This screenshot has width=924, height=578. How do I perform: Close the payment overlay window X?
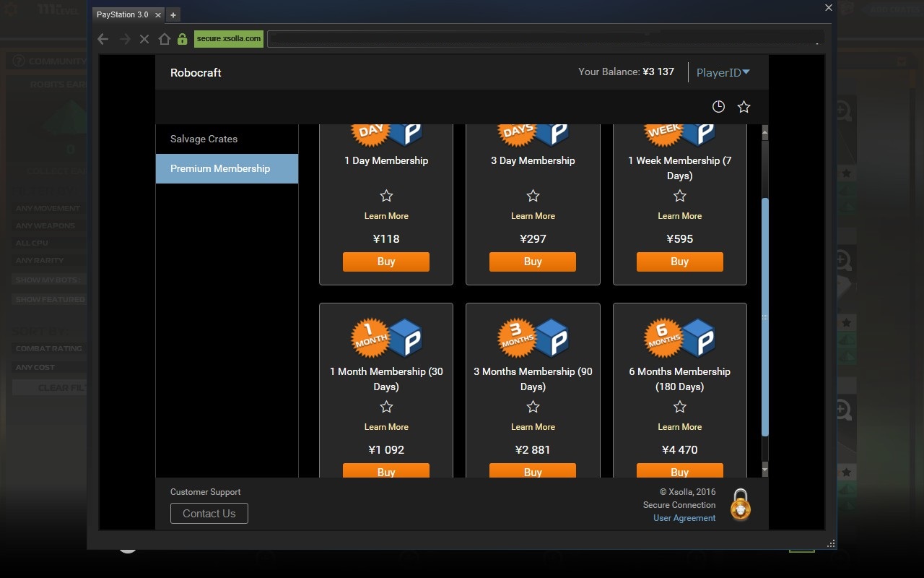pos(829,8)
